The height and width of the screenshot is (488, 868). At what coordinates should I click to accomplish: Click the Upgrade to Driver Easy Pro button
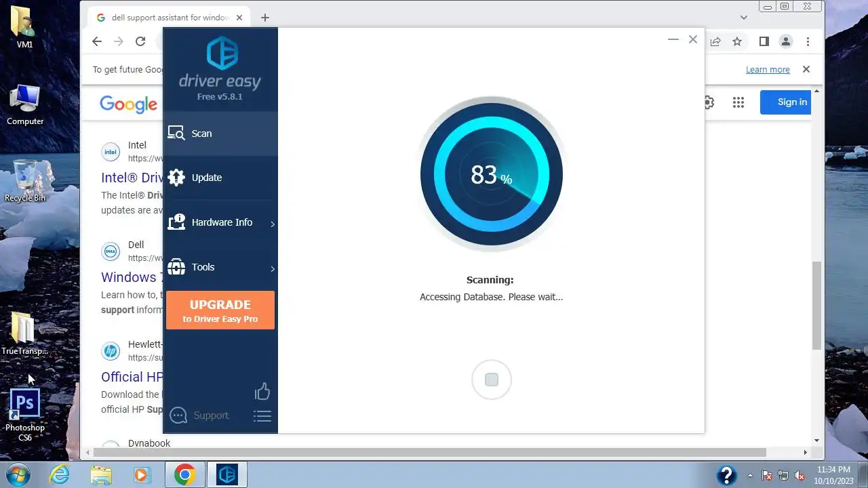220,310
